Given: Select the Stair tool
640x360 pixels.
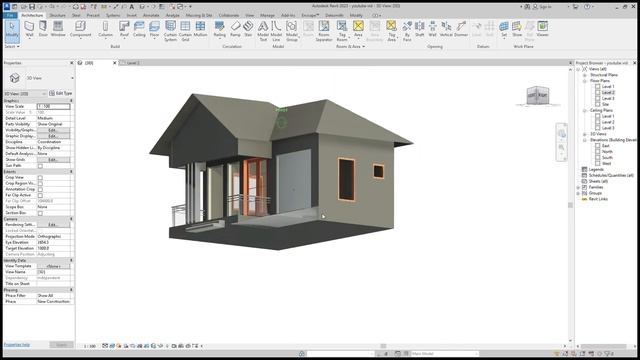Looking at the screenshot, I should pyautogui.click(x=248, y=29).
